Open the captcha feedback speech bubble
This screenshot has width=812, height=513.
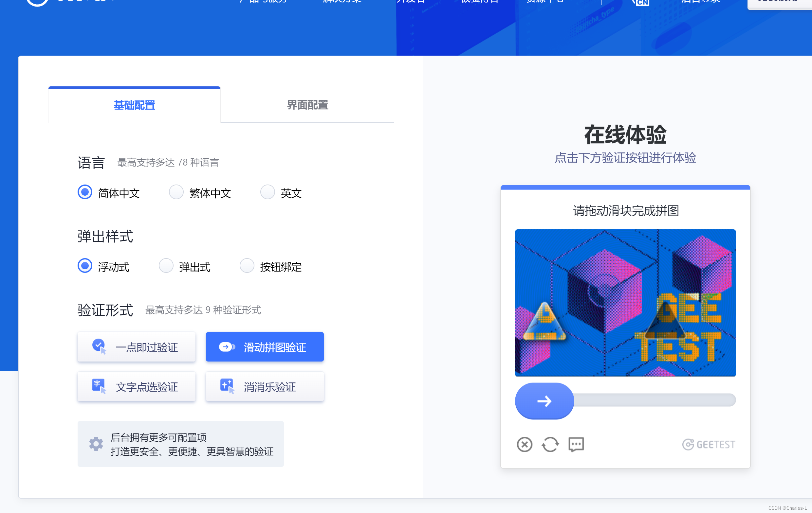[x=576, y=445]
